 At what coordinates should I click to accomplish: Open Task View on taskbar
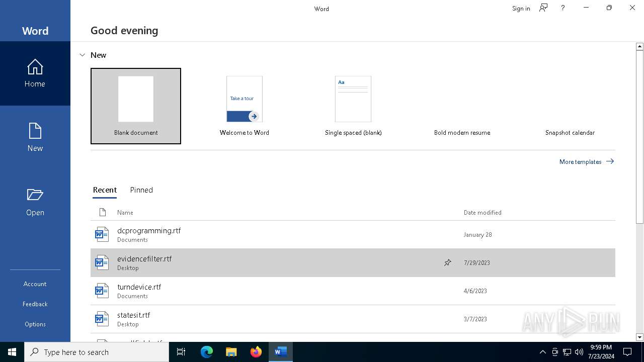pos(181,352)
